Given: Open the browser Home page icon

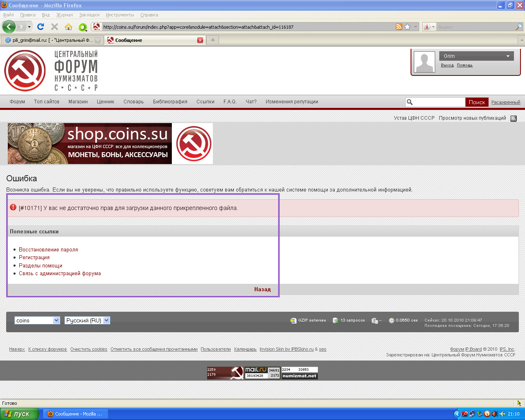Looking at the screenshot, I should pyautogui.click(x=68, y=27).
